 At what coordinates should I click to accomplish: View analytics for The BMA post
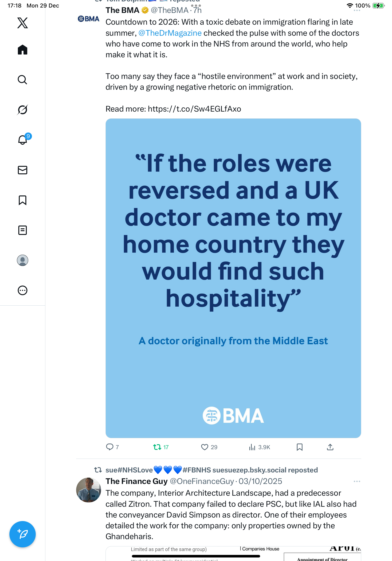click(252, 447)
